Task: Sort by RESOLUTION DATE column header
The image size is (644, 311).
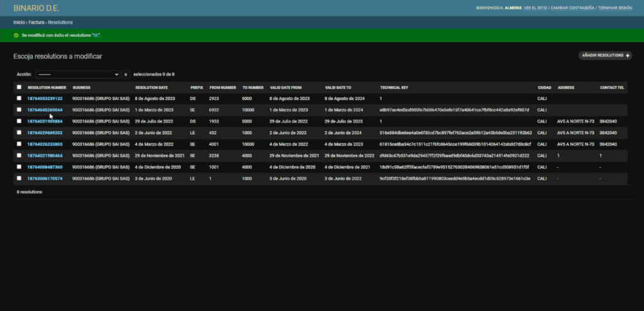Action: (x=152, y=88)
